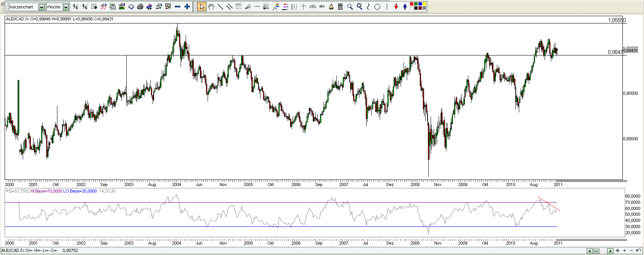Viewport: 644px width, 255px height.
Task: Select the colored regression lines tool
Action: [x=276, y=7]
